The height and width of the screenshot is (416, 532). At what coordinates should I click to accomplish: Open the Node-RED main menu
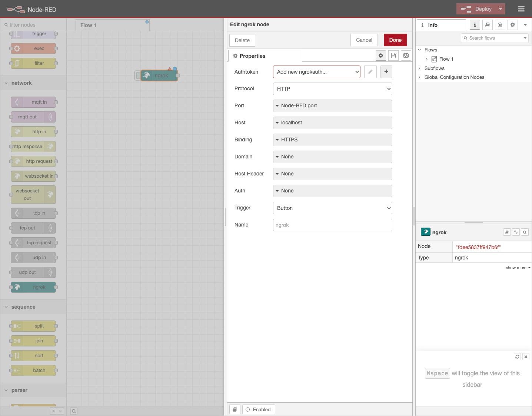click(x=521, y=9)
